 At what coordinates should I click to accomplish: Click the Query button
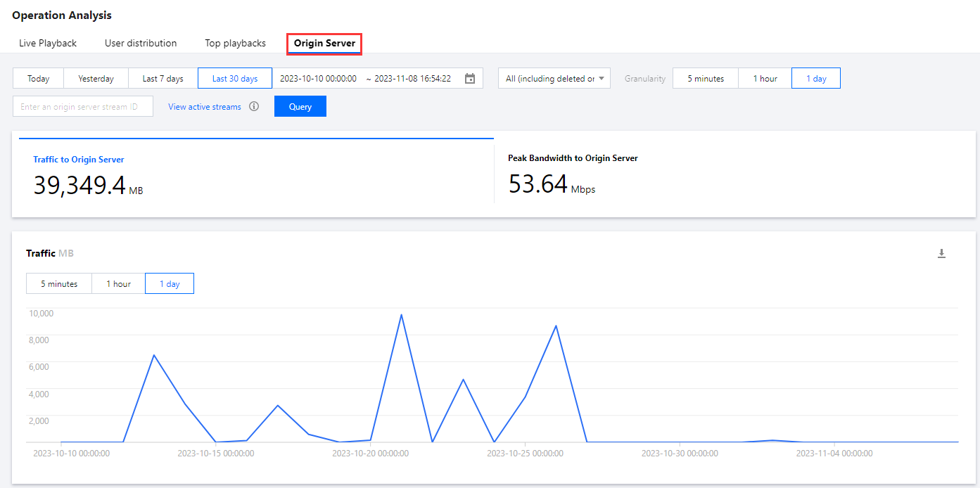(x=300, y=106)
